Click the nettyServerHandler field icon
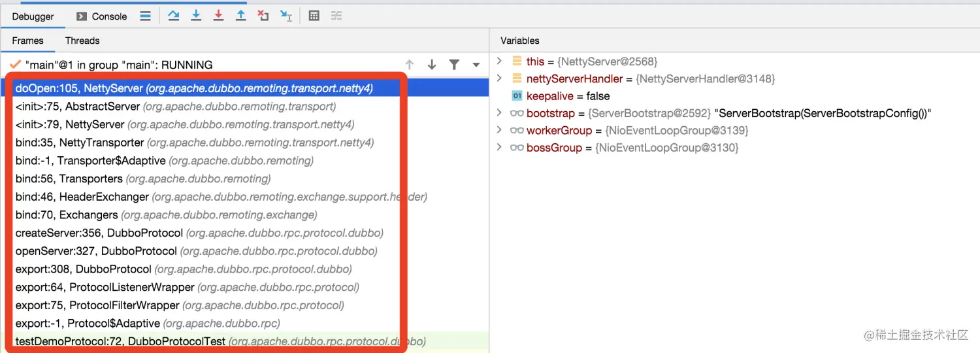The width and height of the screenshot is (980, 353). coord(517,78)
